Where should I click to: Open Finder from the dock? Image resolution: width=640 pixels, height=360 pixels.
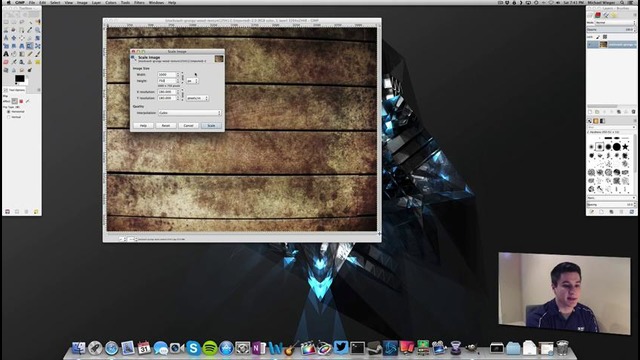point(78,348)
